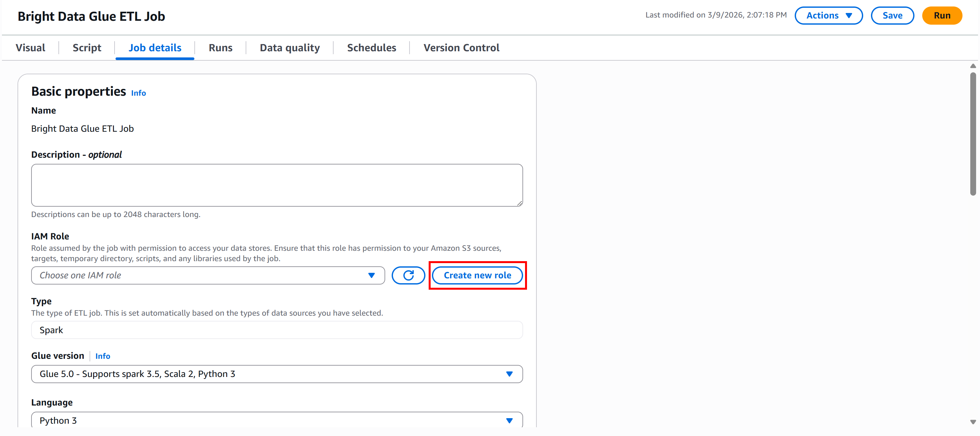
Task: Open the Version Control tab
Action: (x=461, y=47)
